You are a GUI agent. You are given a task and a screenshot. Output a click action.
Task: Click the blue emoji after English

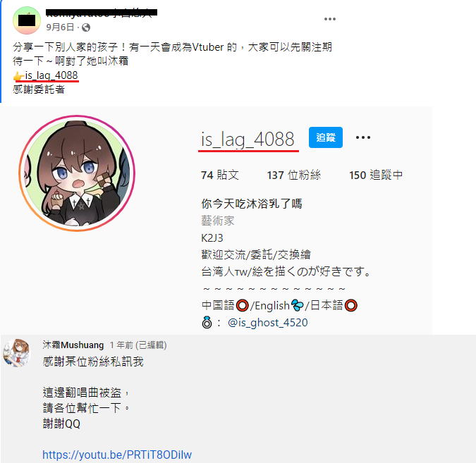click(297, 306)
